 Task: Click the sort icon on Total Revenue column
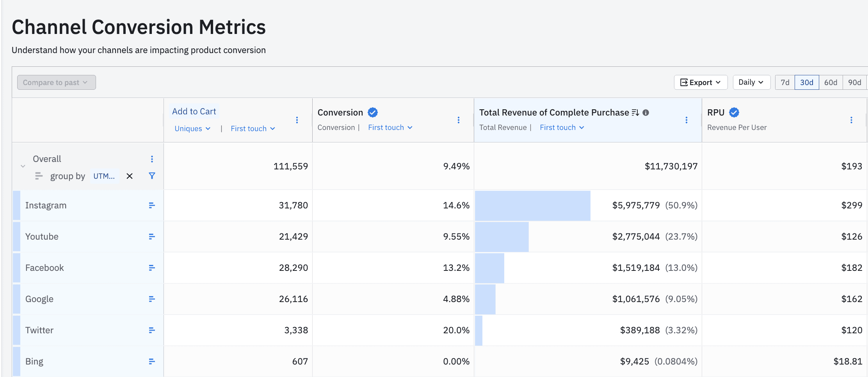pos(635,113)
